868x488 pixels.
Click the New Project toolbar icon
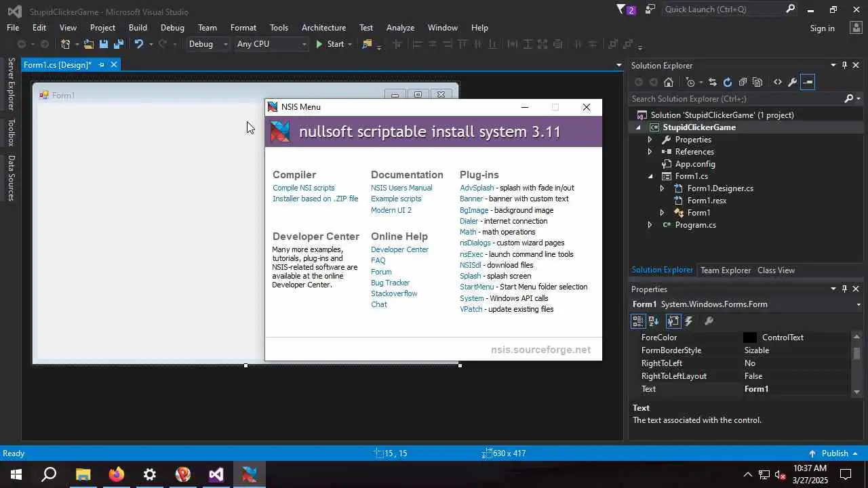tap(66, 44)
